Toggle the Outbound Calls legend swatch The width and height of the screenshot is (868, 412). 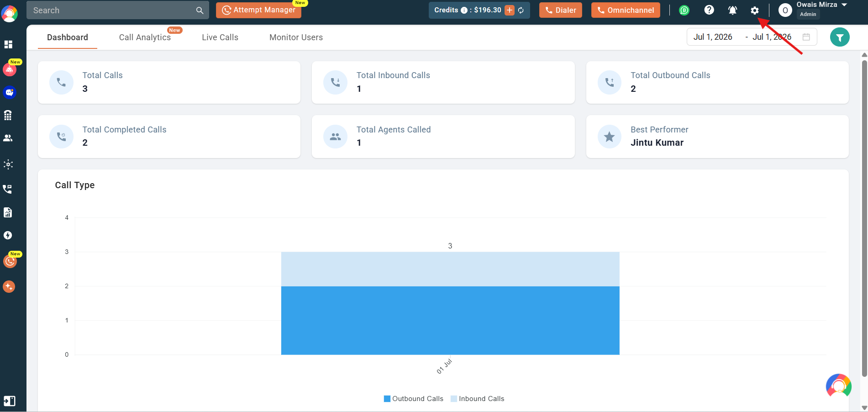387,399
